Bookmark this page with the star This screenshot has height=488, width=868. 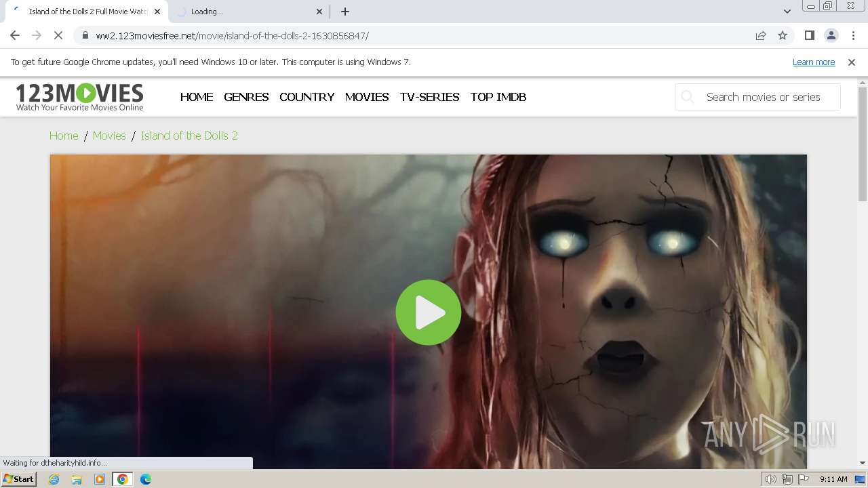783,36
